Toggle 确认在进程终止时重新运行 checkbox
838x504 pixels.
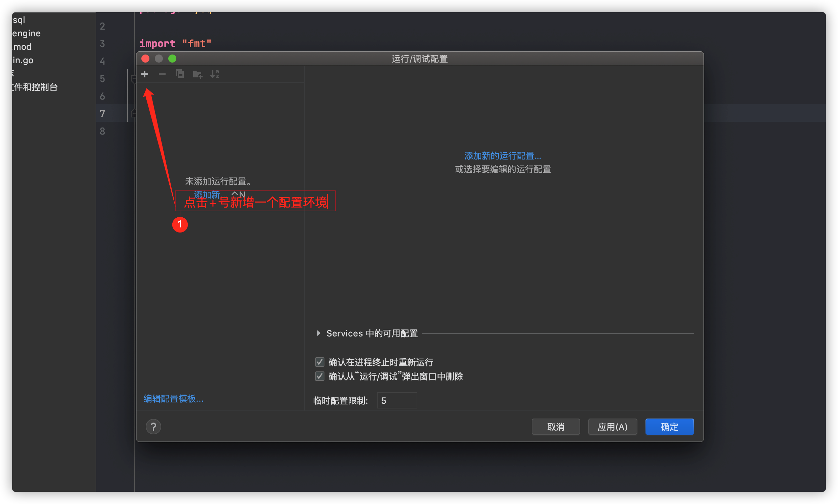[319, 362]
